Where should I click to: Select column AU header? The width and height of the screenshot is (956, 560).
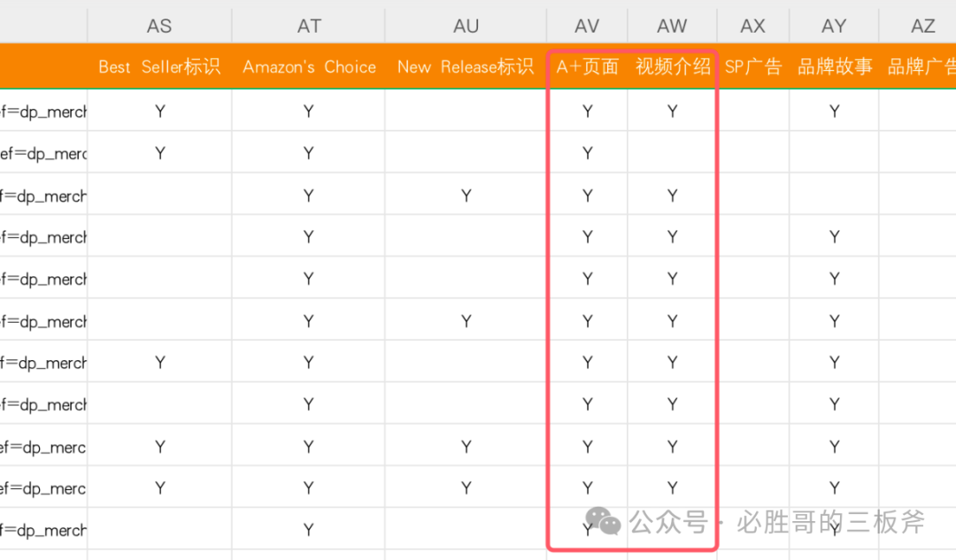point(466,26)
